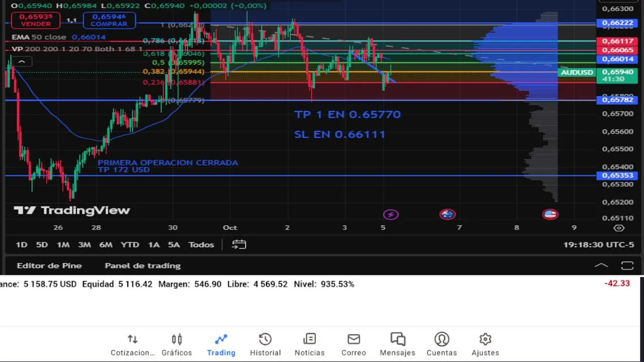Select the VP 200 indicator label
The width and height of the screenshot is (644, 362).
point(77,49)
